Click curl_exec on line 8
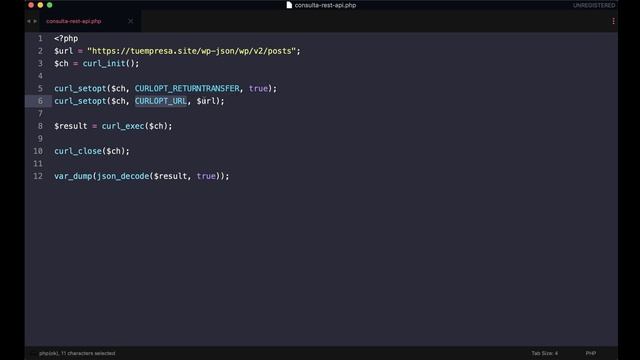 (x=123, y=126)
